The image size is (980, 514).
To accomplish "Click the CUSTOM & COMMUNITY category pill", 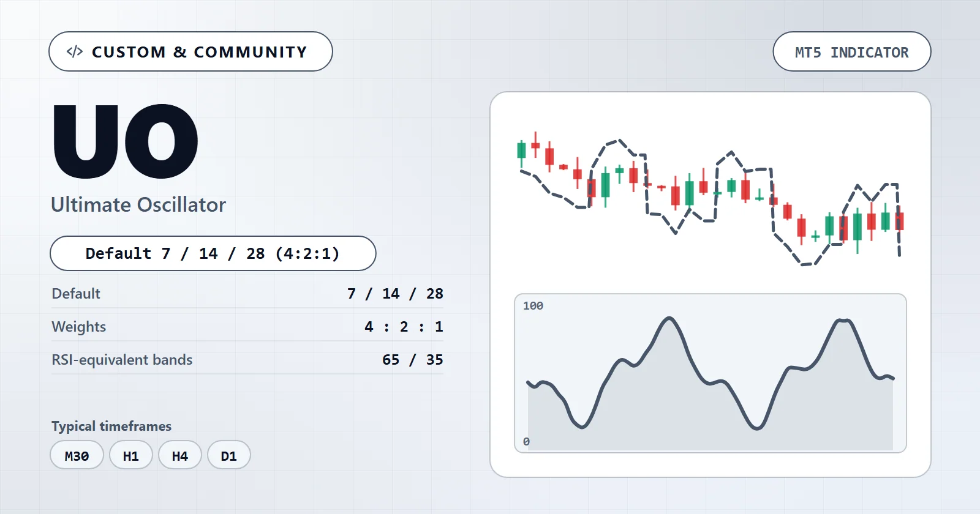I will (190, 51).
